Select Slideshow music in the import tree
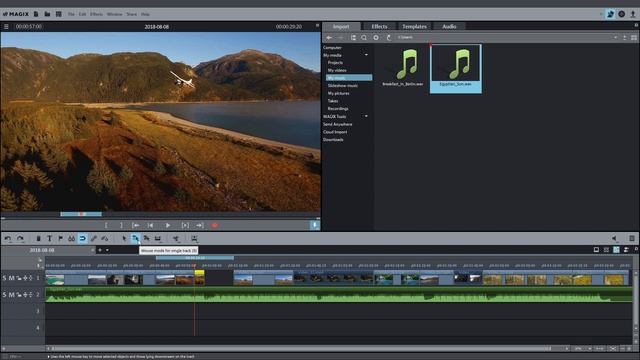Image resolution: width=640 pixels, height=360 pixels. click(x=342, y=86)
